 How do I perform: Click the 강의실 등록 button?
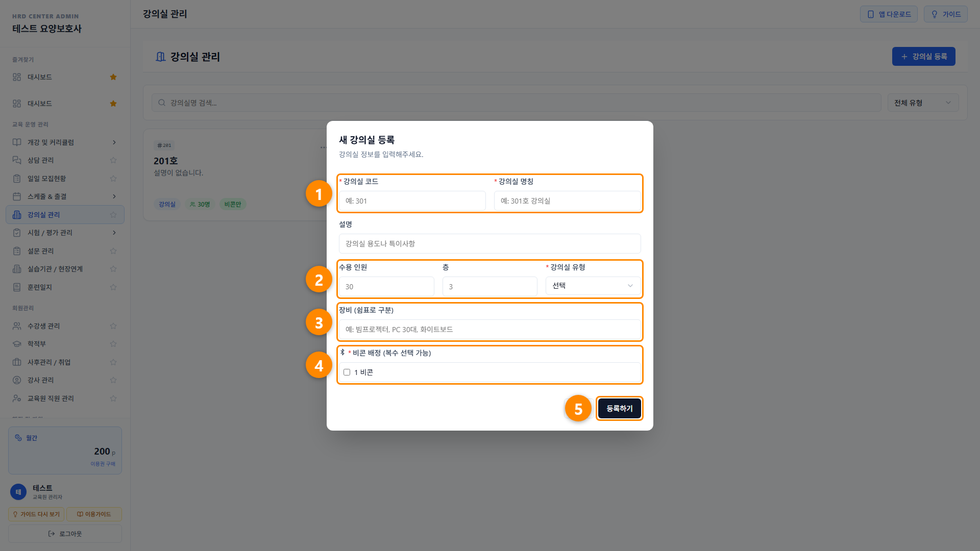pos(923,57)
